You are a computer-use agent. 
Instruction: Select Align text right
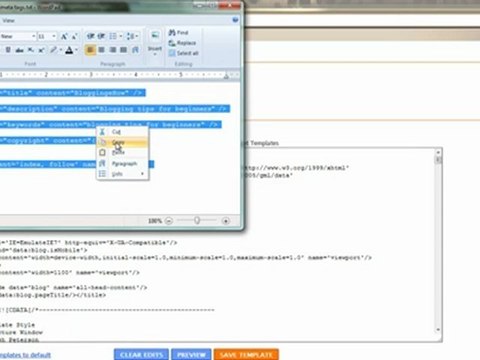click(113, 50)
